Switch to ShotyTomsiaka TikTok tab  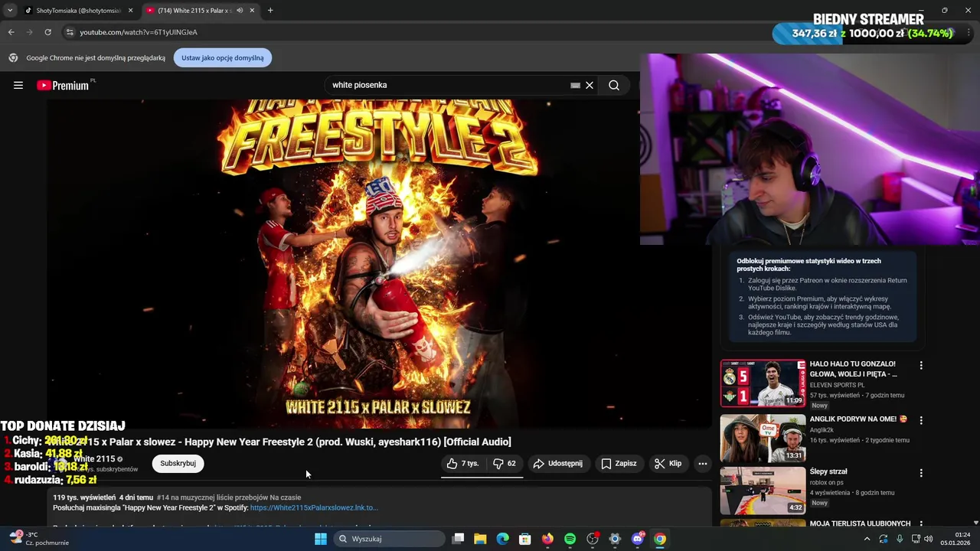[x=74, y=11]
